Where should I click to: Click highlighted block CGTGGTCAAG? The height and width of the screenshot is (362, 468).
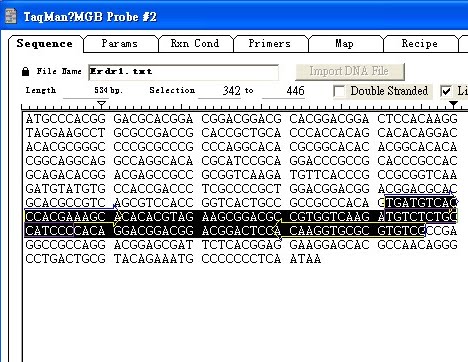pyautogui.click(x=329, y=217)
